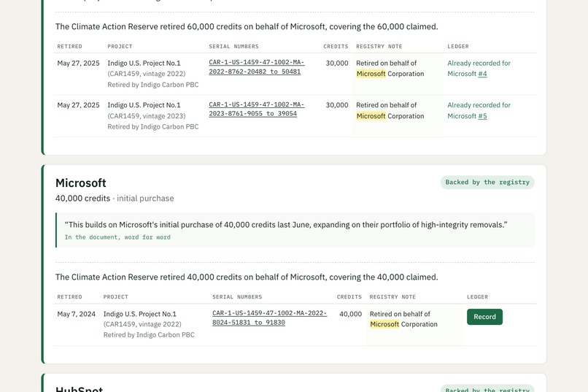
Task: Click the 'May 27, 2025' date in vintage 2023 row
Action: pyautogui.click(x=78, y=105)
